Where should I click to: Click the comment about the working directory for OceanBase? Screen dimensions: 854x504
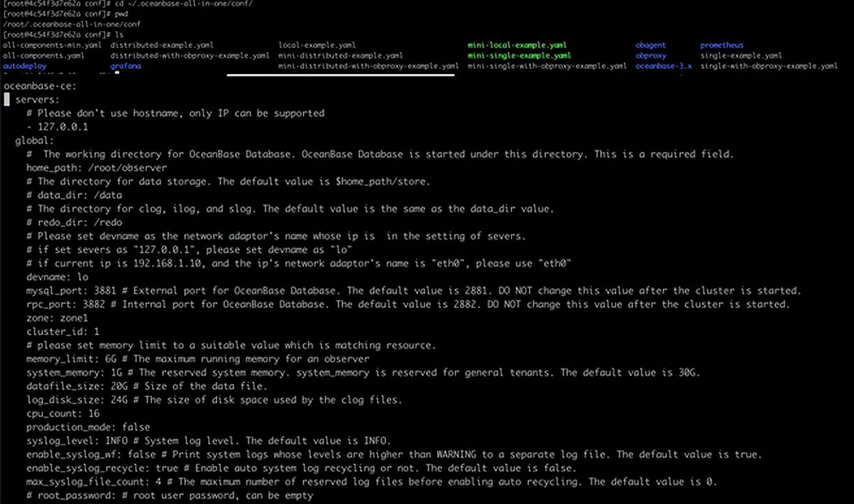coord(380,154)
